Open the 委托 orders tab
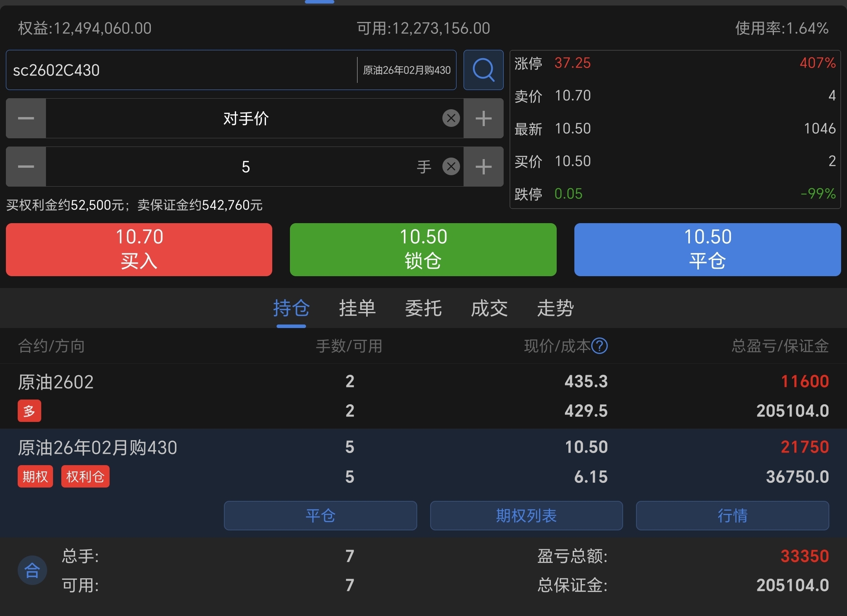This screenshot has height=616, width=847. click(x=423, y=308)
